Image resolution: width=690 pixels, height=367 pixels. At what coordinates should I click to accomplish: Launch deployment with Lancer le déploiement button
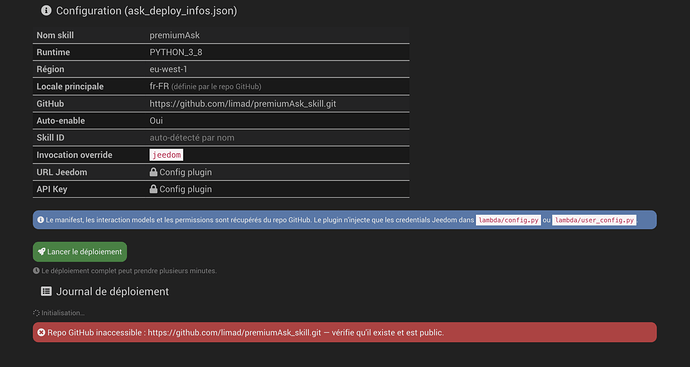[x=80, y=252]
